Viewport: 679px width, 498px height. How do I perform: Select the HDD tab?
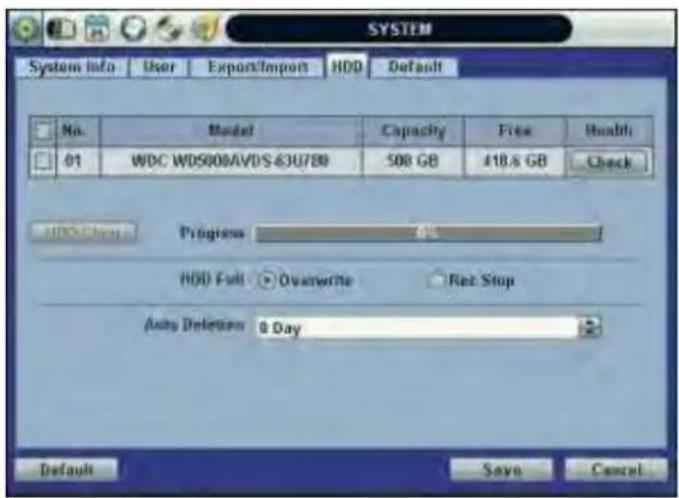click(x=347, y=66)
